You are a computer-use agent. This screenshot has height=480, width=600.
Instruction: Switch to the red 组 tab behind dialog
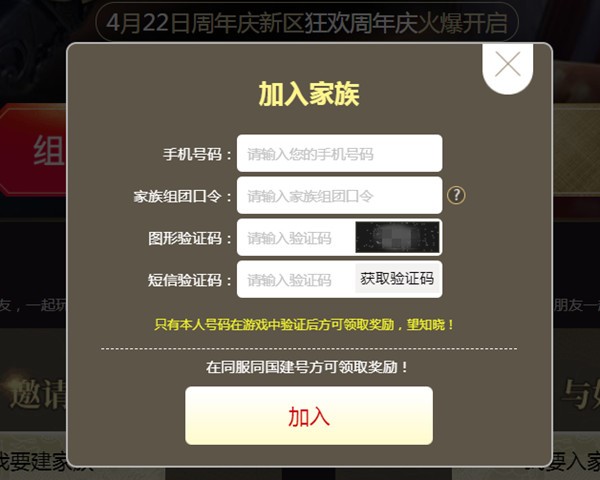34,151
